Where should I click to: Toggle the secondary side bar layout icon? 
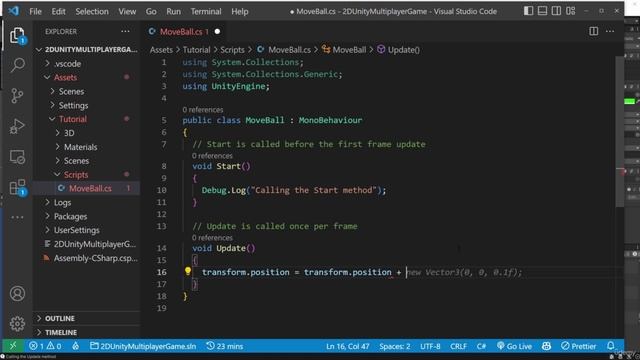(556, 11)
